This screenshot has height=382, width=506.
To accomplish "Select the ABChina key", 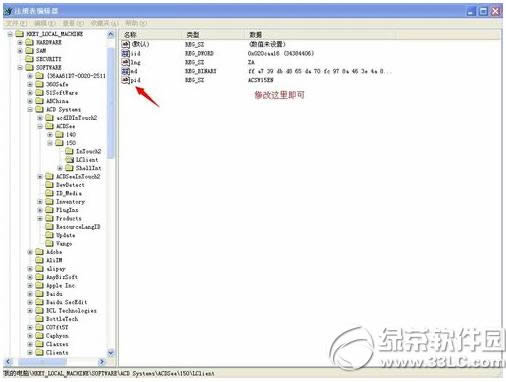I will click(57, 101).
